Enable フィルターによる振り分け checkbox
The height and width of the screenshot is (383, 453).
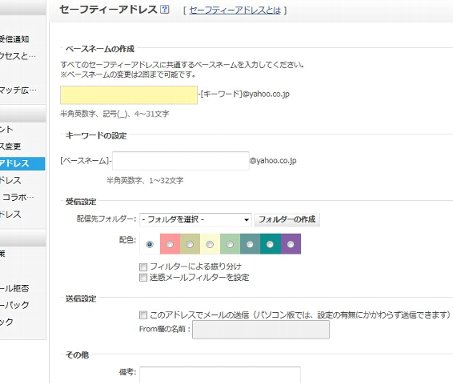coord(143,267)
